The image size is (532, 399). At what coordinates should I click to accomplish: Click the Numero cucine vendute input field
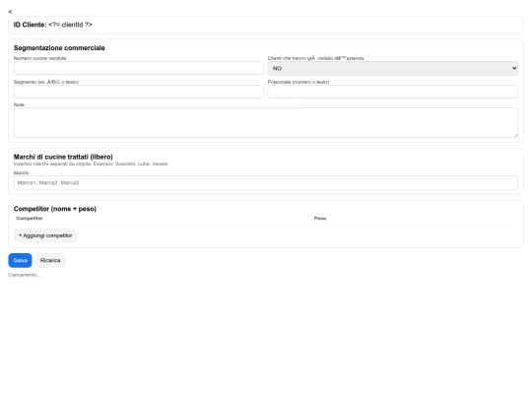coord(139,68)
